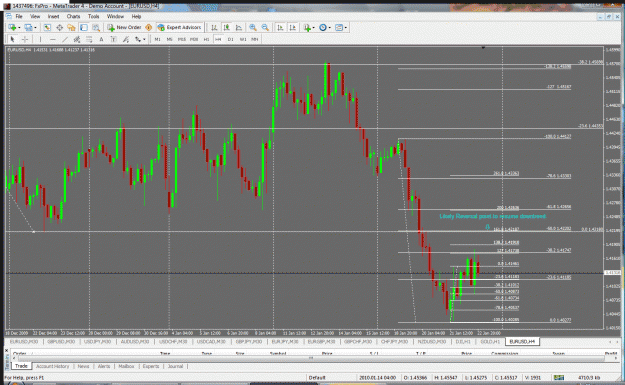Switch chart to line chart
The width and height of the screenshot is (625, 385).
238,28
